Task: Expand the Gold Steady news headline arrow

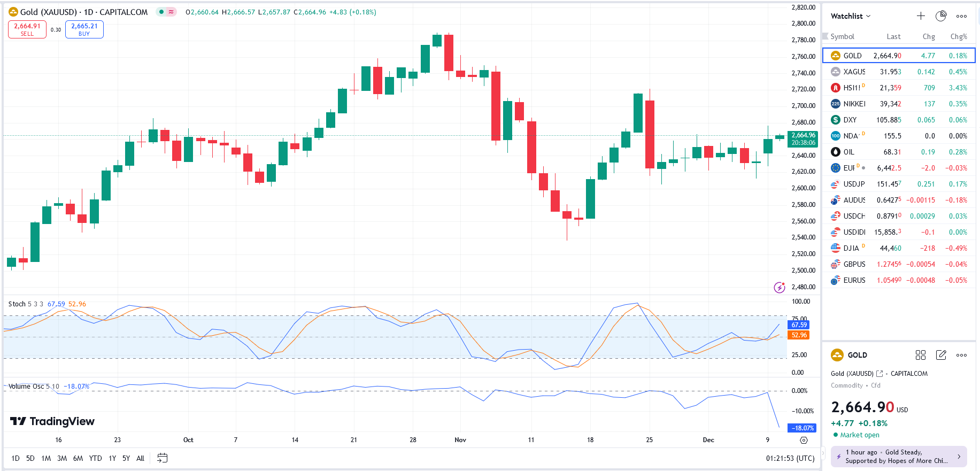Action: click(959, 457)
